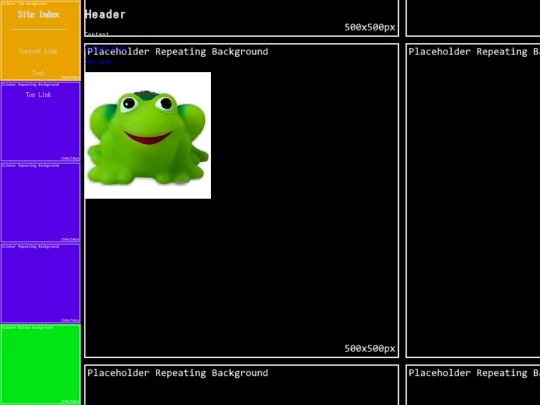
Task: Open the Content Link in the orange sidebar
Action: [38, 51]
